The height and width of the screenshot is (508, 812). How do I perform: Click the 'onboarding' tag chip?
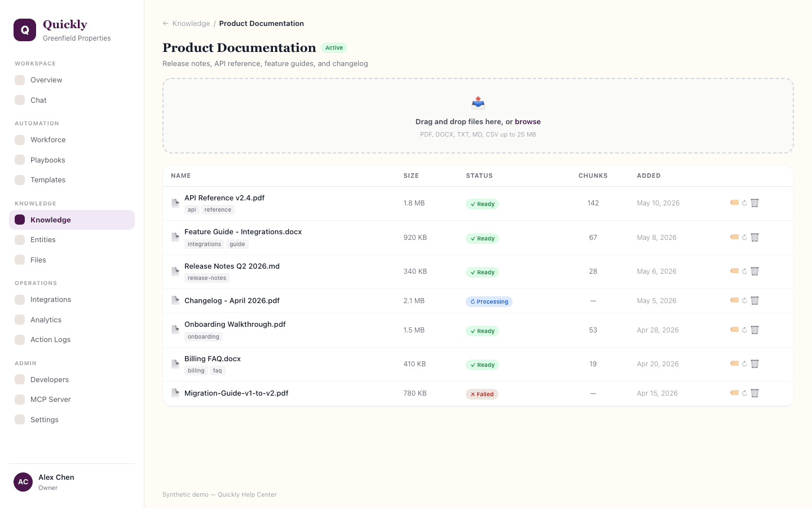[x=204, y=337]
